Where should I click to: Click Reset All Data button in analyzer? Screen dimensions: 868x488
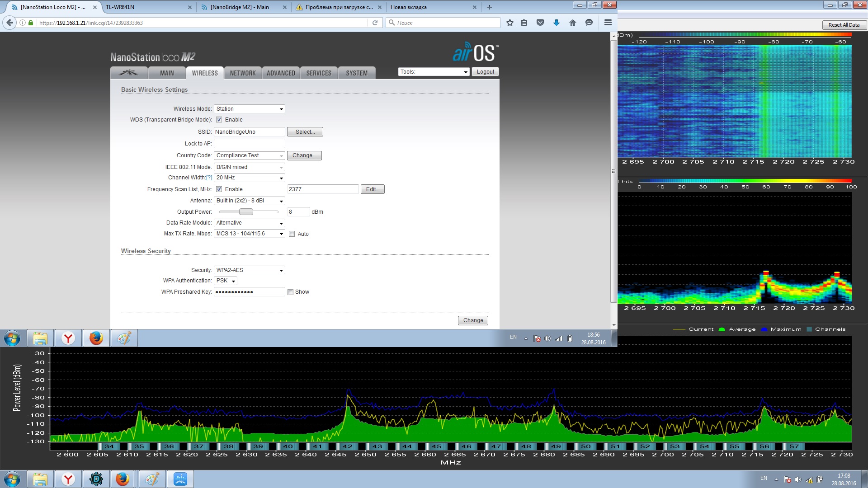(x=844, y=25)
